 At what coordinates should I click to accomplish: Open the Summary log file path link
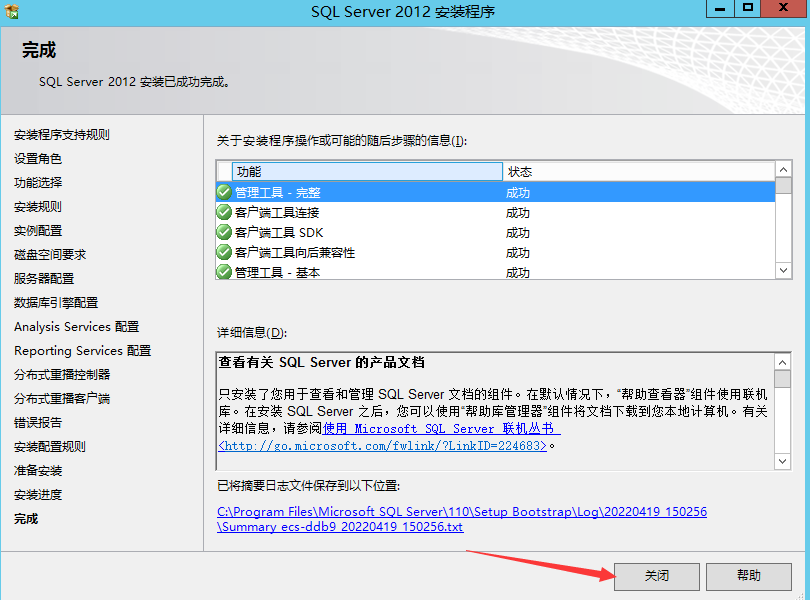pos(462,519)
